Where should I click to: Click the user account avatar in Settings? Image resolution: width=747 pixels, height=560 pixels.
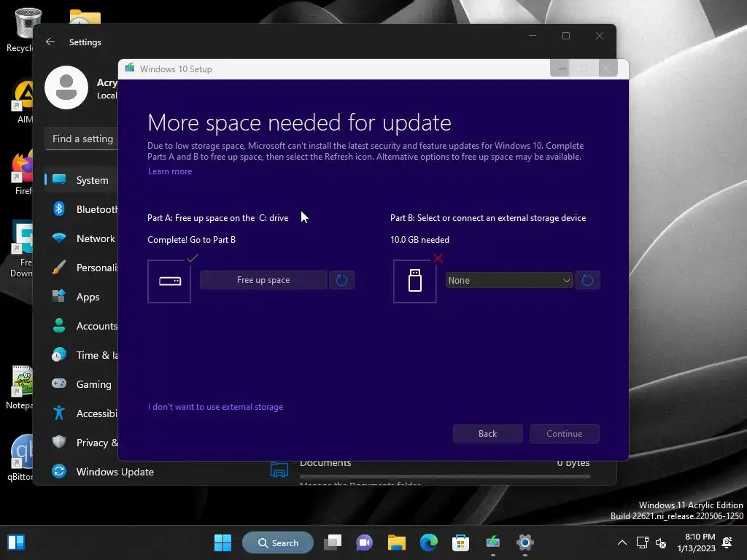[x=66, y=87]
